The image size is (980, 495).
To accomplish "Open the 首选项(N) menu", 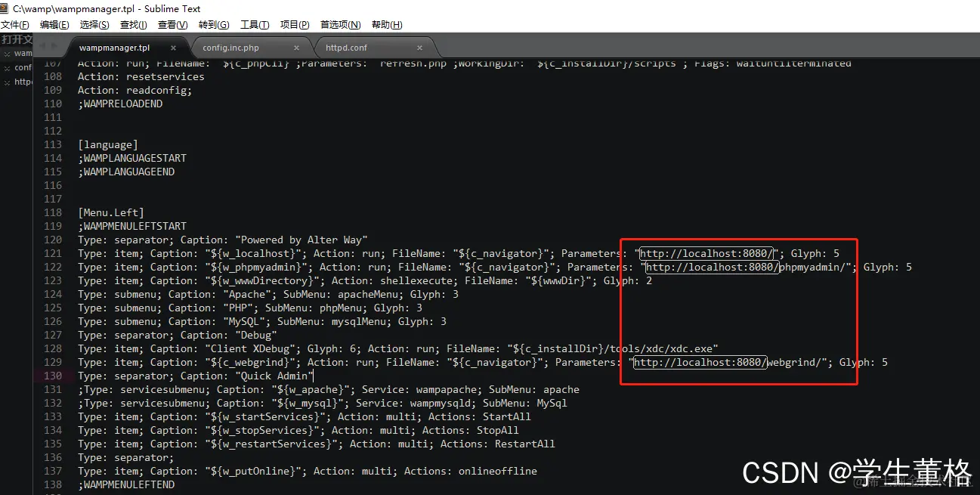I will point(341,25).
